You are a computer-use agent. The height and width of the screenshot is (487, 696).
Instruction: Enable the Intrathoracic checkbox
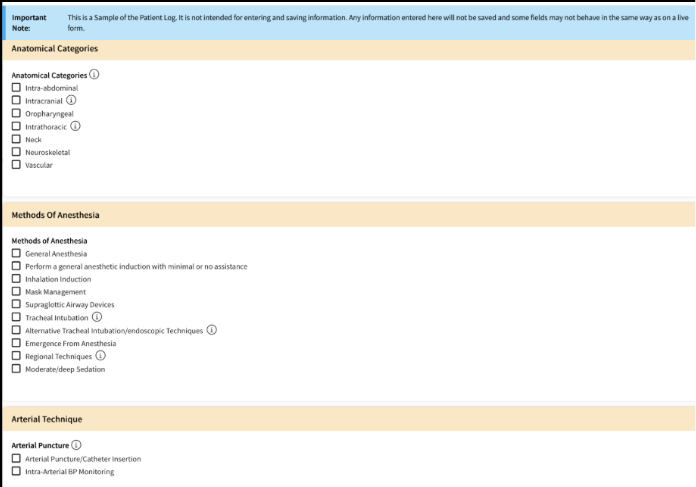pos(16,126)
